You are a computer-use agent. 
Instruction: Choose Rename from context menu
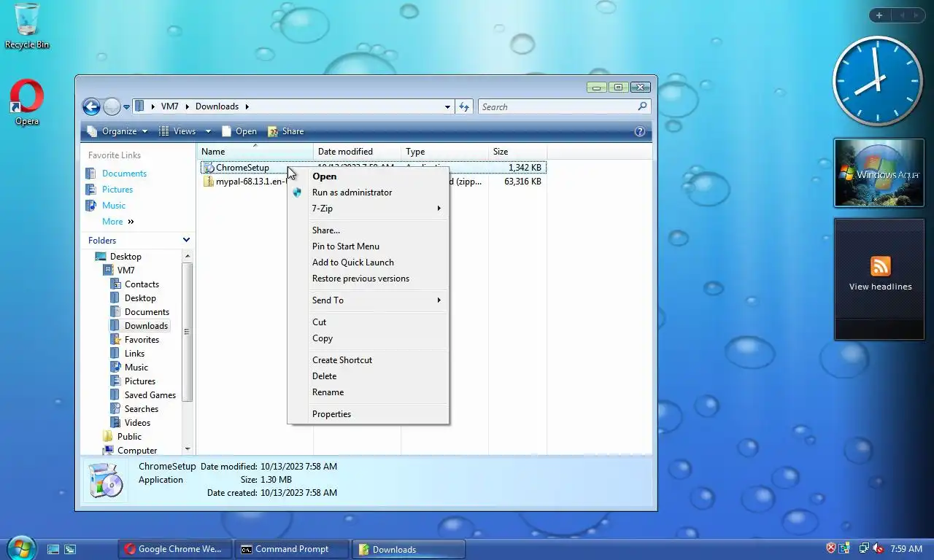point(368,392)
